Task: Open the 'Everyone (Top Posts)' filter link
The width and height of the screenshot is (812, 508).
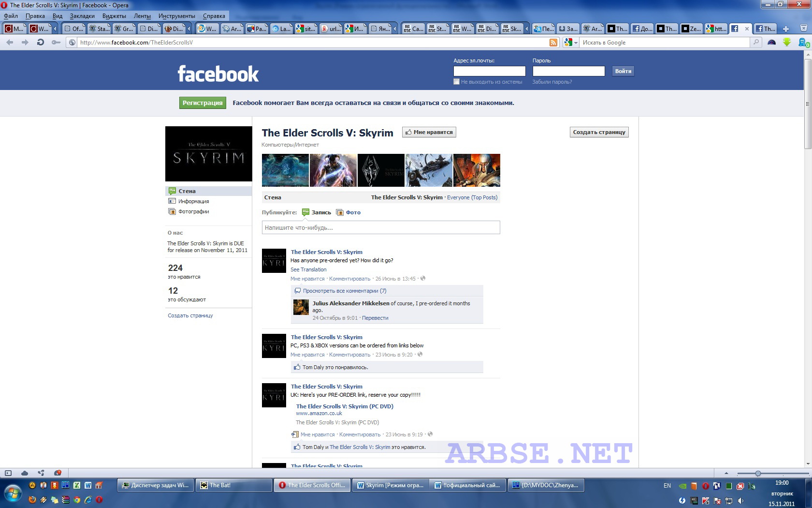Action: pyautogui.click(x=472, y=197)
